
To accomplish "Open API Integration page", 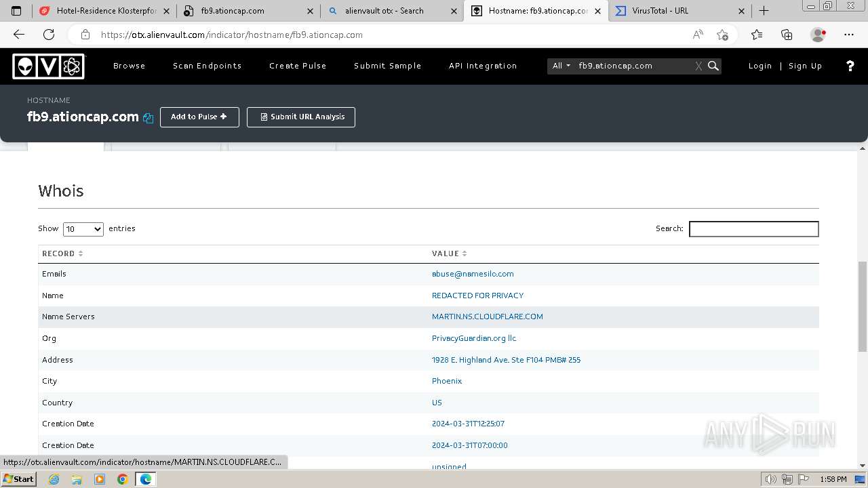I will point(483,66).
